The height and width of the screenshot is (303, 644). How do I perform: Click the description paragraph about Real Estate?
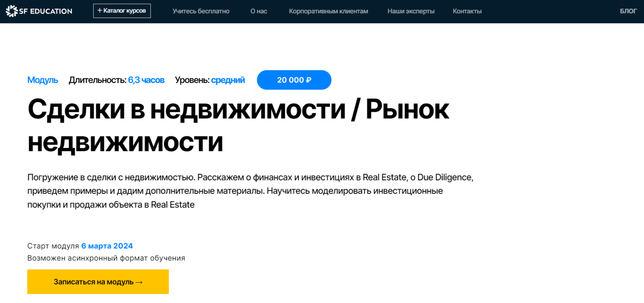250,191
